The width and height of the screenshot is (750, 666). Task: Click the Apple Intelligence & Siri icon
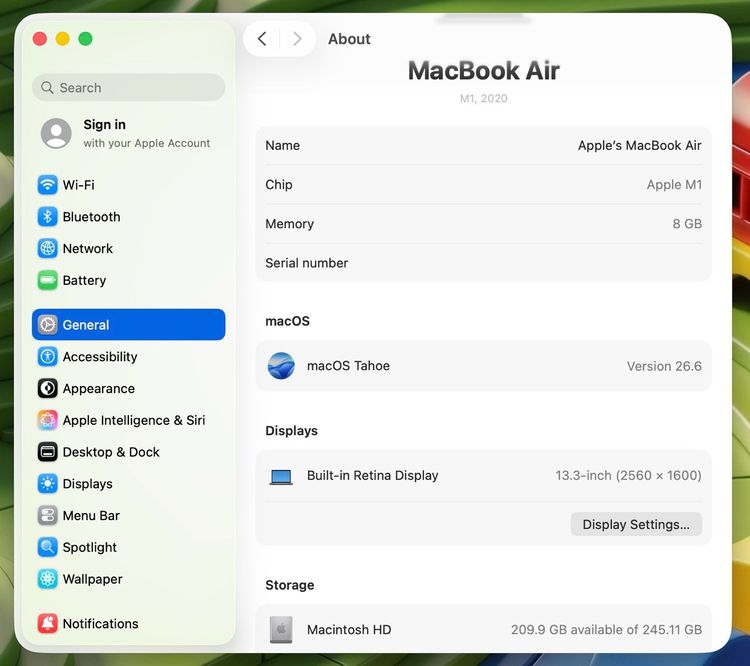pyautogui.click(x=47, y=420)
